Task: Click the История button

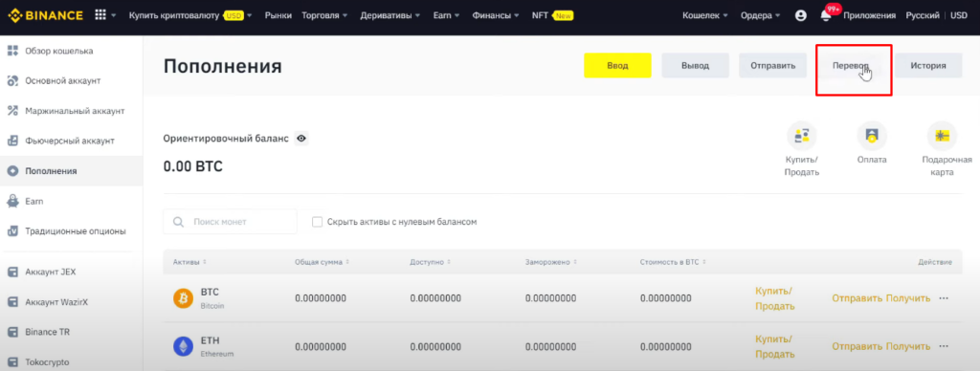Action: (x=928, y=65)
